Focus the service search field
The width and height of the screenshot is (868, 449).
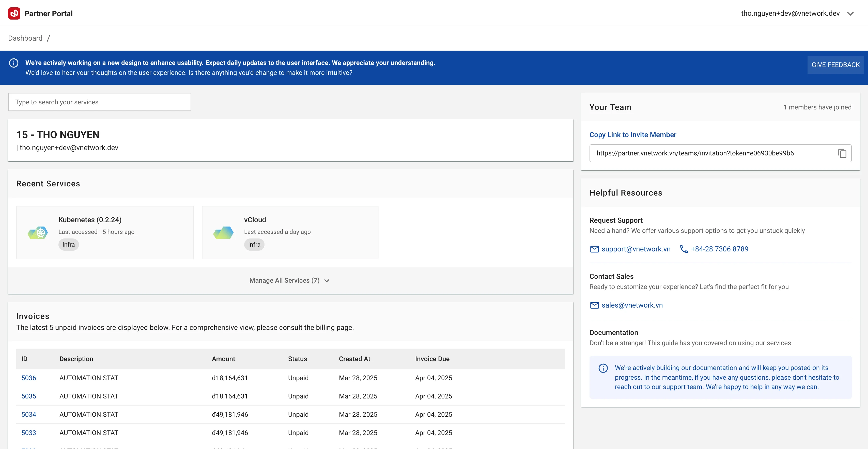(99, 102)
